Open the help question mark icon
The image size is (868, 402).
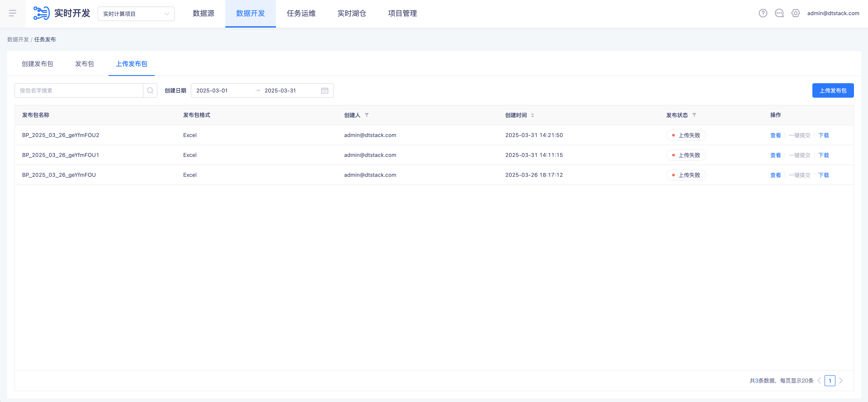coord(763,13)
